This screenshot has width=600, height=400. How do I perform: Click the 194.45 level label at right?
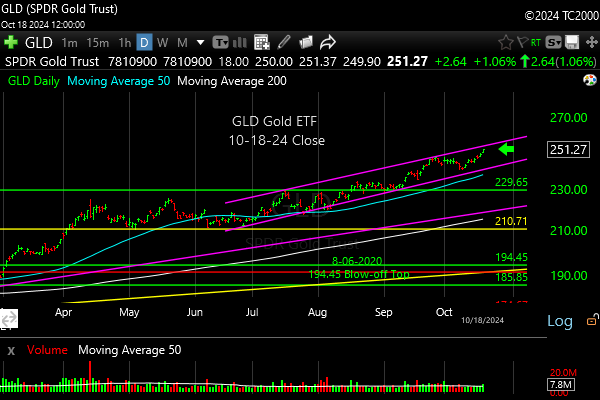(511, 257)
